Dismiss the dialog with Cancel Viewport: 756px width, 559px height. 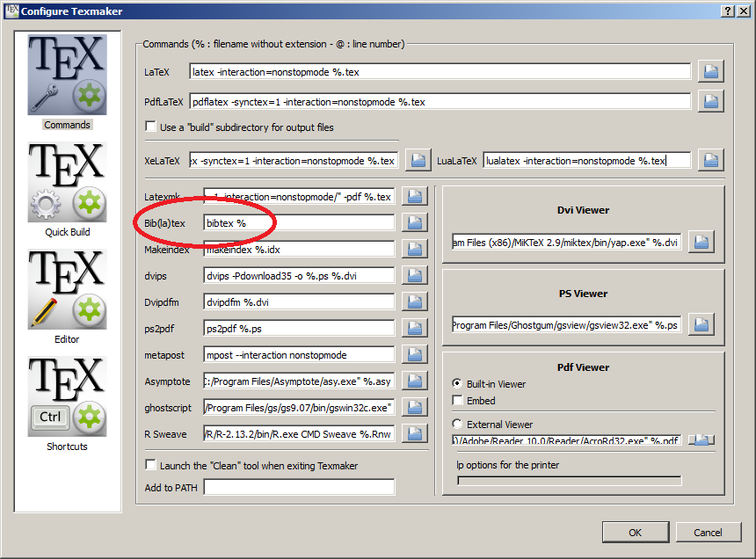(709, 532)
